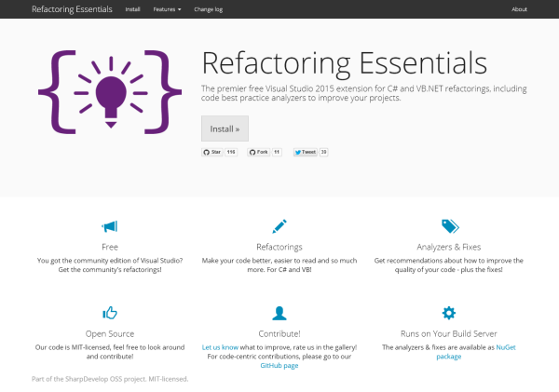Click the megaphone icon above Free
Viewport: 559px width, 392px height.
point(110,226)
